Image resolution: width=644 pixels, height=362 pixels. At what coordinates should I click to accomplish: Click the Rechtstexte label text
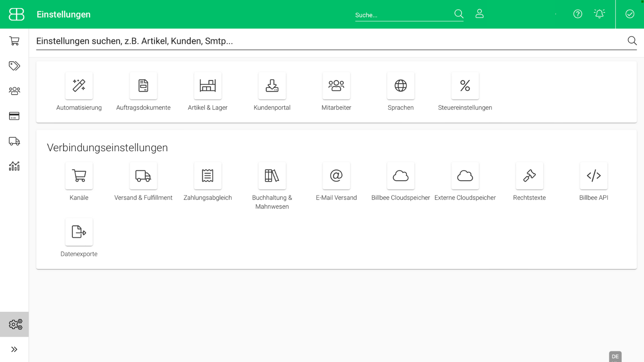click(x=530, y=198)
